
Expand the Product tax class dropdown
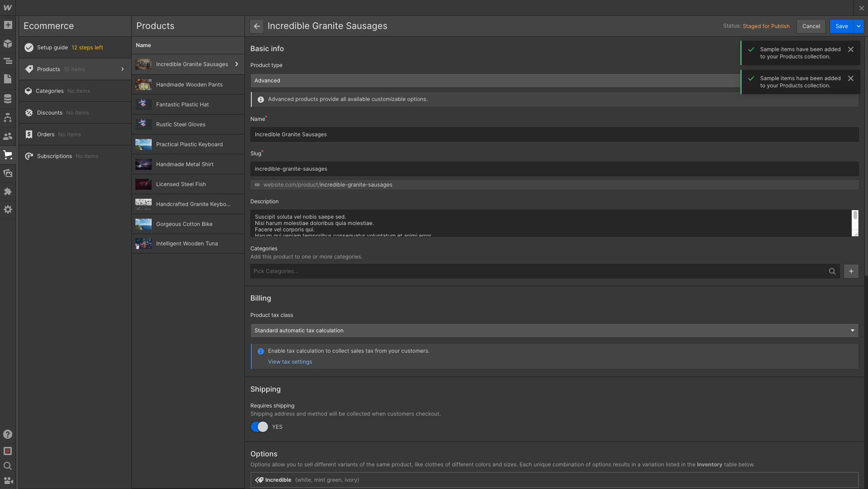tap(554, 331)
